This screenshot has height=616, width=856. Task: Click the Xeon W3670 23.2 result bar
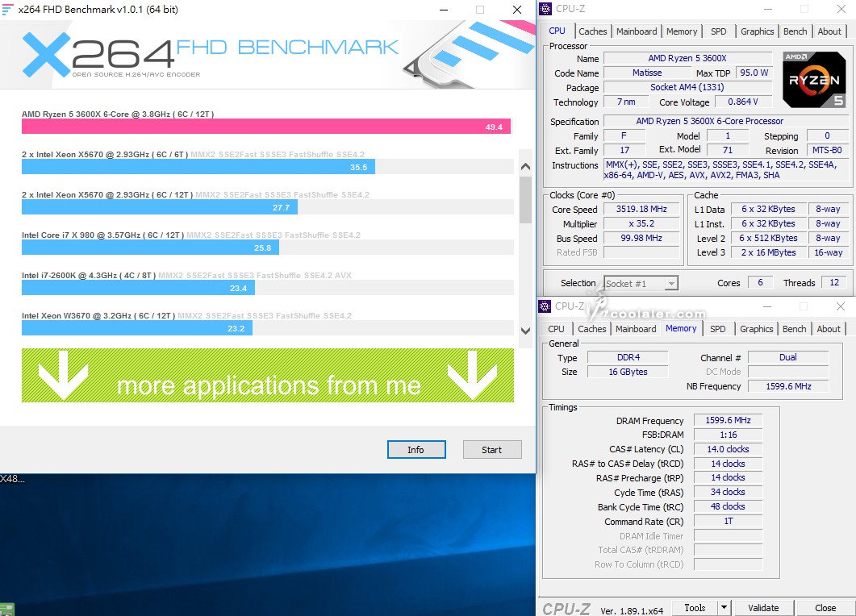tap(137, 328)
